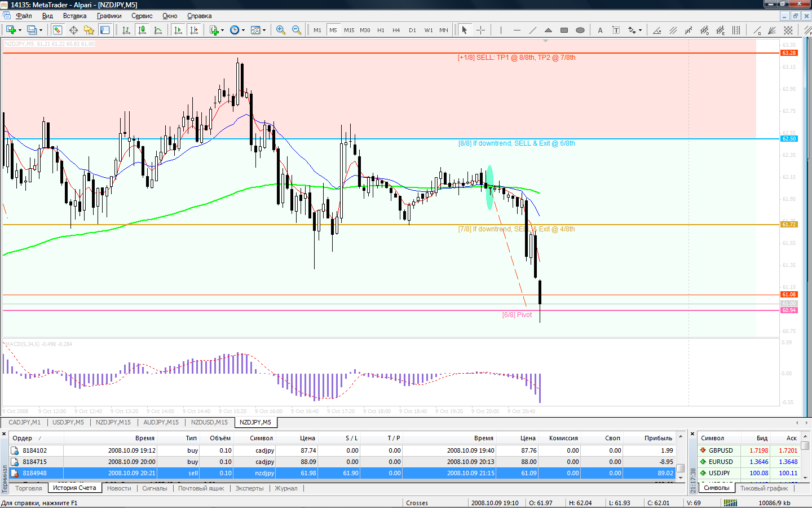Switch timeframe to H4
812x508 pixels.
tap(396, 30)
